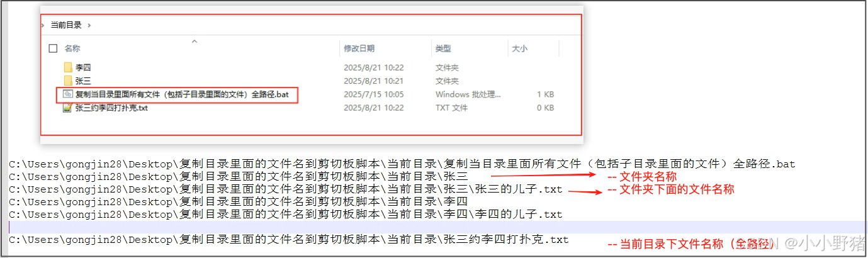
Task: Click the 1 KB size cell
Action: [545, 94]
